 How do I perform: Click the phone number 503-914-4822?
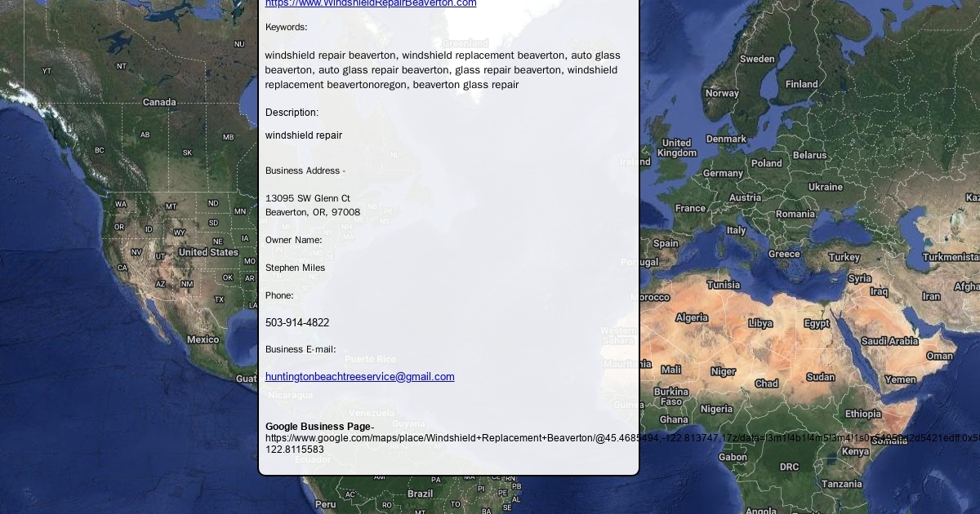tap(297, 323)
